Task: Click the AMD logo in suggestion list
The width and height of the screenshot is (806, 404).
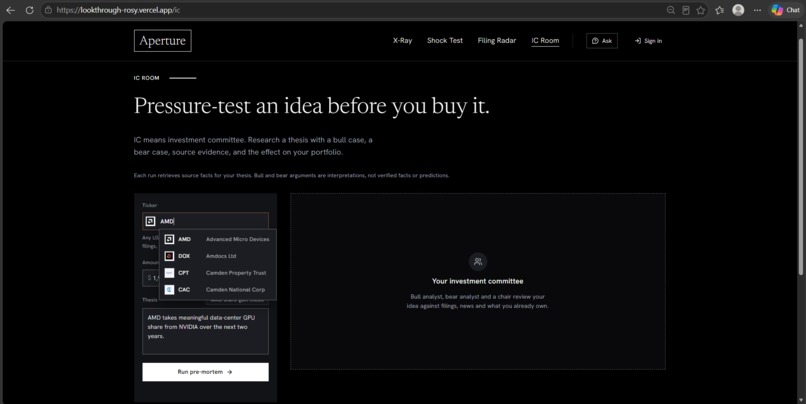Action: pos(169,239)
